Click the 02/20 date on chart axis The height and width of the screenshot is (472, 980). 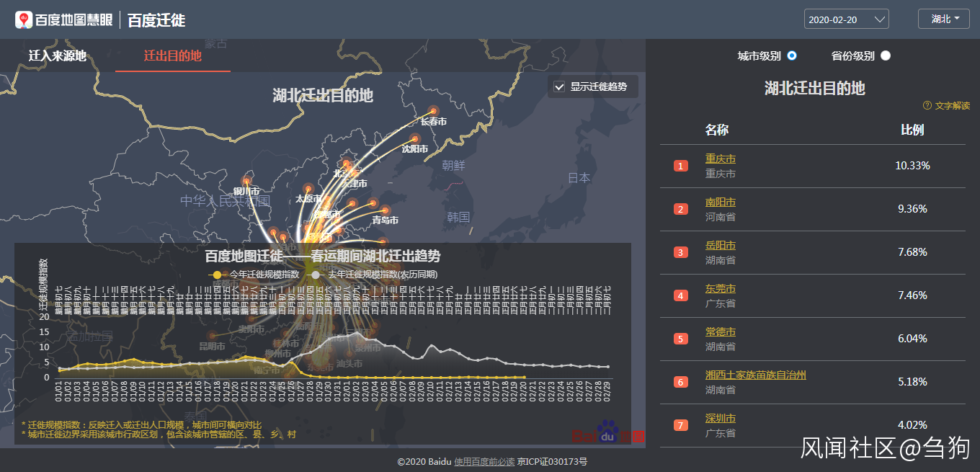(x=524, y=391)
